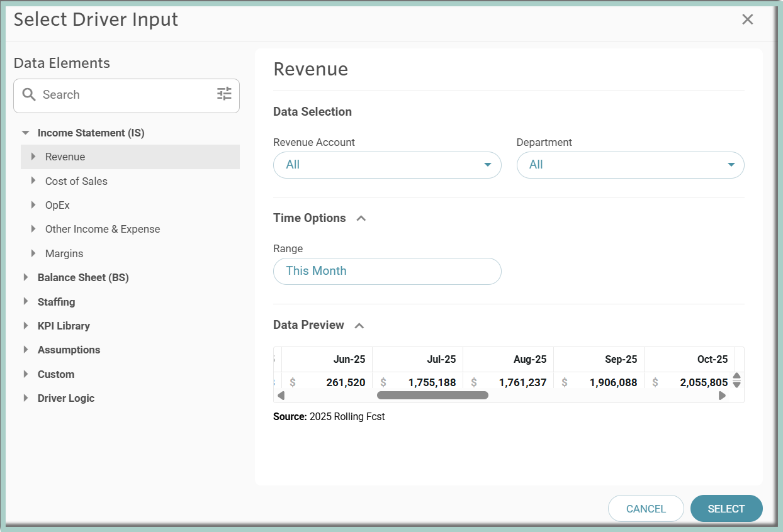
Task: Expand the Driver Logic arrow
Action: point(26,398)
